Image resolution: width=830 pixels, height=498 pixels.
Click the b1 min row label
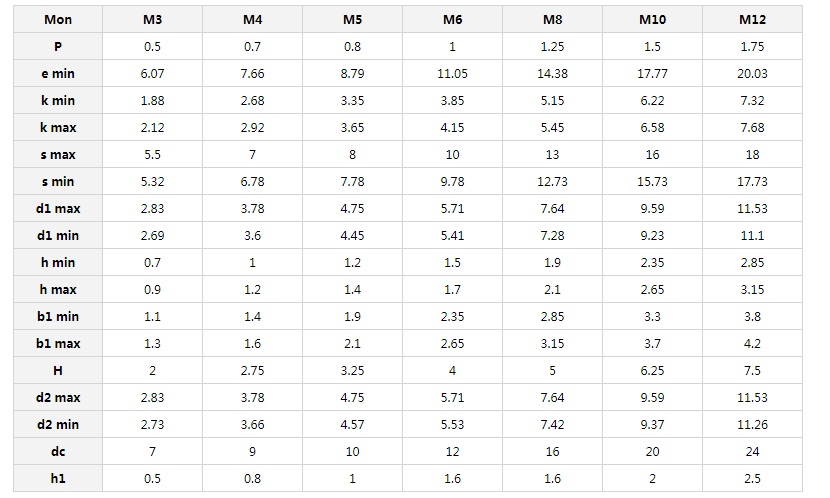(x=58, y=316)
